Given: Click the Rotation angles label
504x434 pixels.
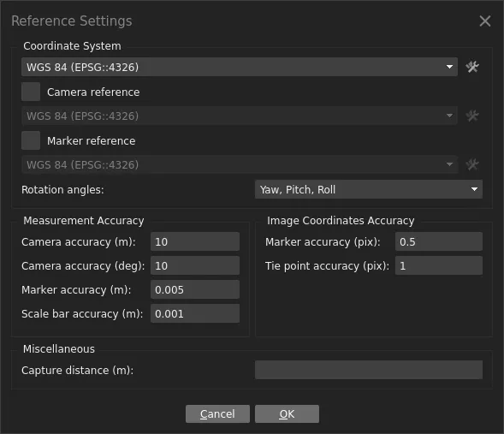Looking at the screenshot, I should [x=62, y=190].
